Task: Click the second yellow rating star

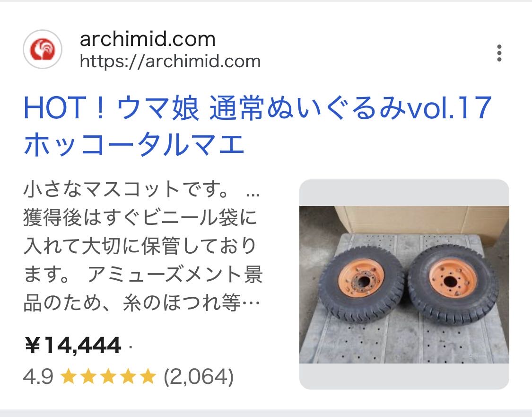Action: click(x=88, y=377)
